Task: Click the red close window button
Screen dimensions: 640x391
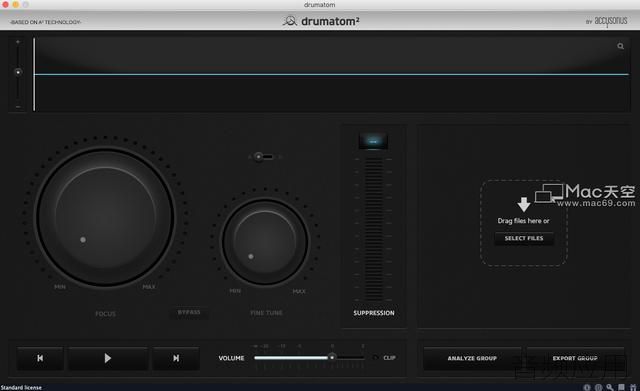Action: coord(5,4)
